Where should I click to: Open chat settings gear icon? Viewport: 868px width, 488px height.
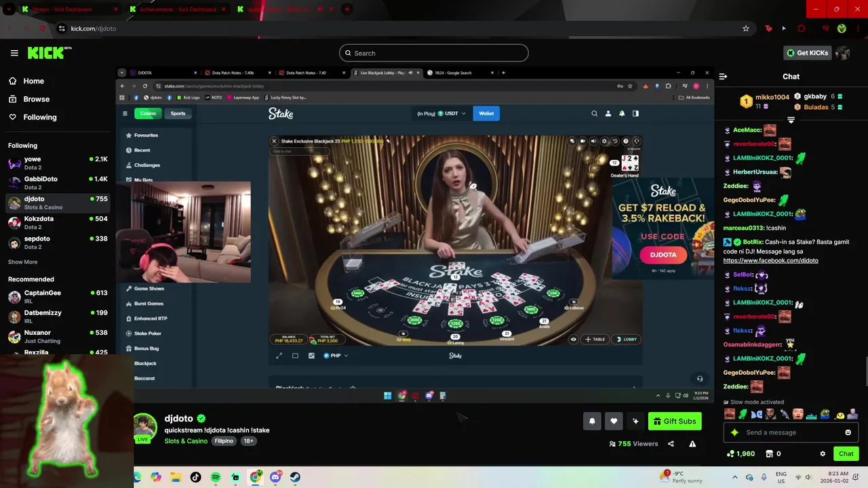823,453
